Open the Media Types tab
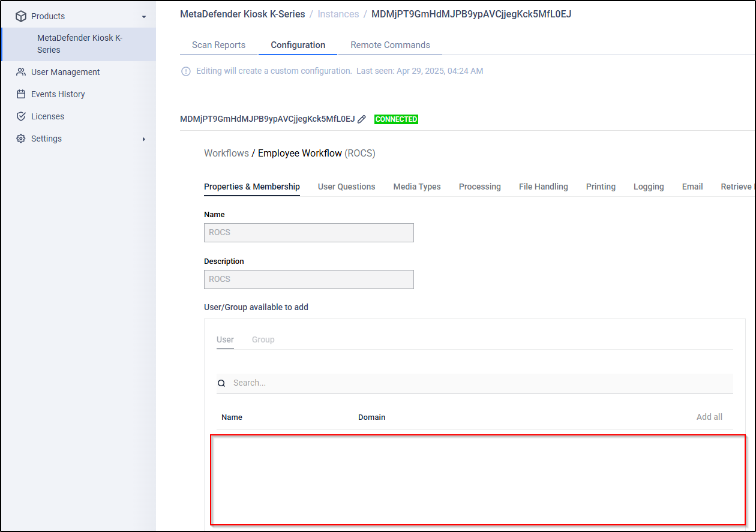Image resolution: width=756 pixels, height=532 pixels. (417, 187)
